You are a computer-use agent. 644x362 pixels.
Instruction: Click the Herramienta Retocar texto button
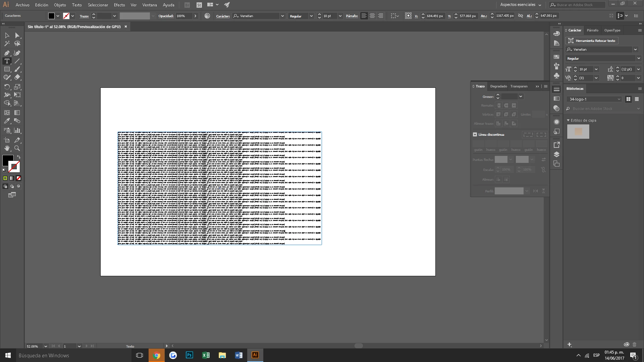592,41
